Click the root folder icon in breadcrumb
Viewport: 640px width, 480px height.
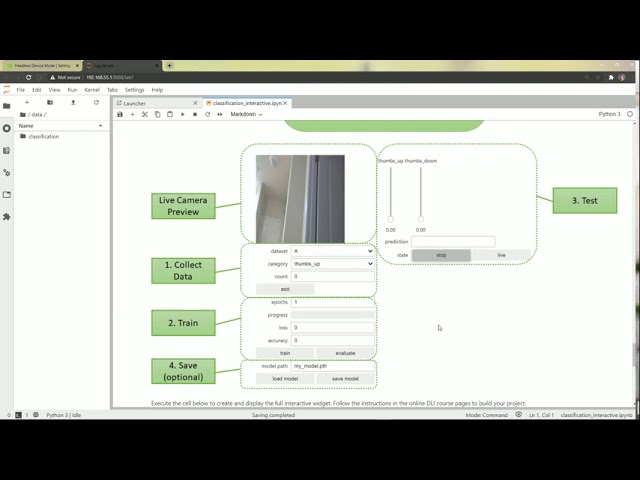23,115
